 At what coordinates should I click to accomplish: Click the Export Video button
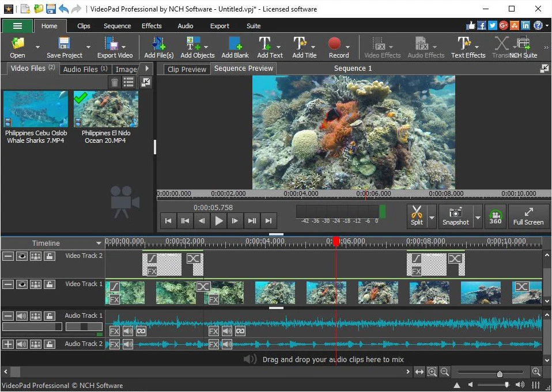tap(114, 46)
